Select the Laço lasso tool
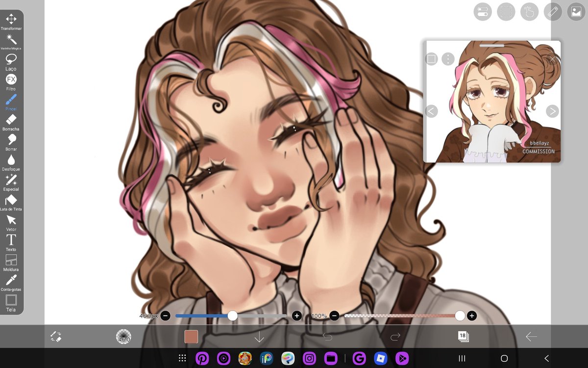Viewport: 588px width, 368px height. tap(11, 62)
